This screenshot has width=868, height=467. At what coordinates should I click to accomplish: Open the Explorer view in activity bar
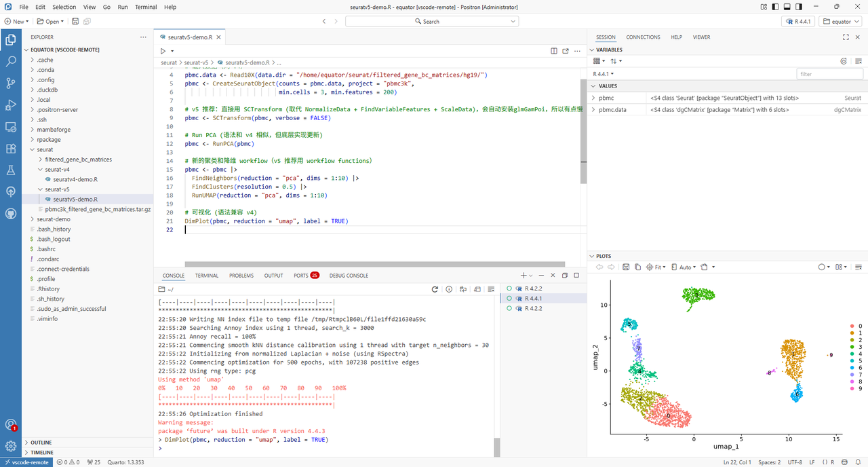coord(11,40)
